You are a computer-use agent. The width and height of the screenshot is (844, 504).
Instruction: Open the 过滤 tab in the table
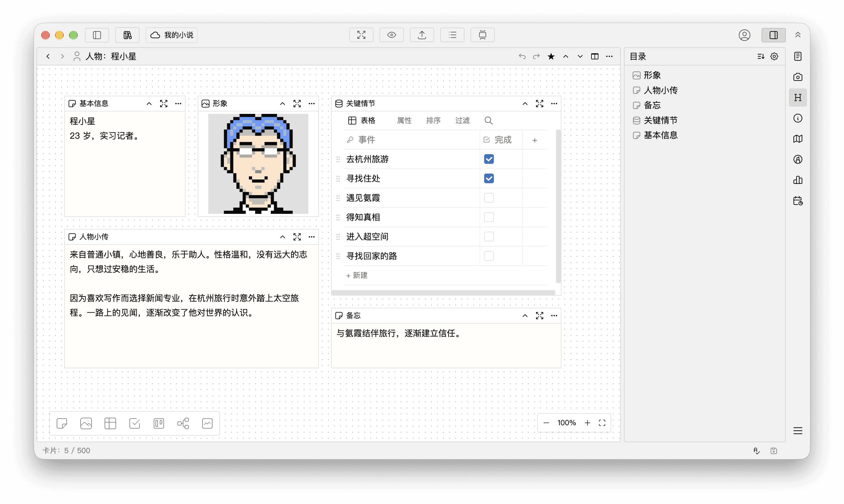click(462, 121)
